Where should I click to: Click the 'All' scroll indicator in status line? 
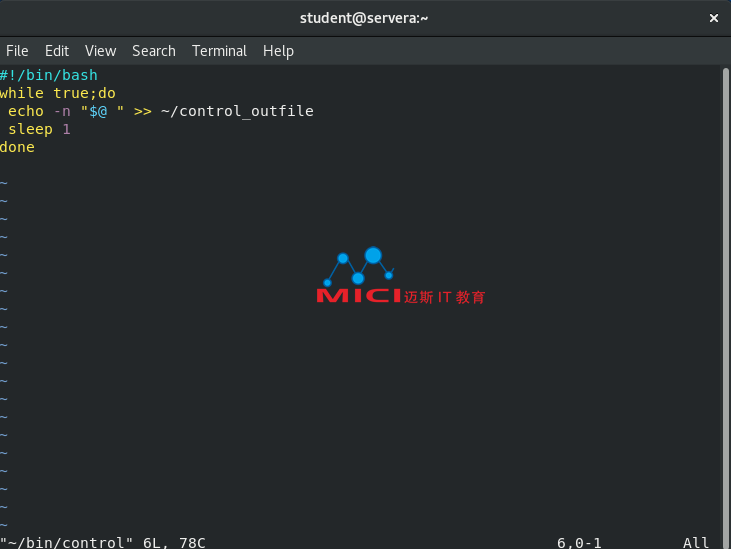tap(696, 542)
